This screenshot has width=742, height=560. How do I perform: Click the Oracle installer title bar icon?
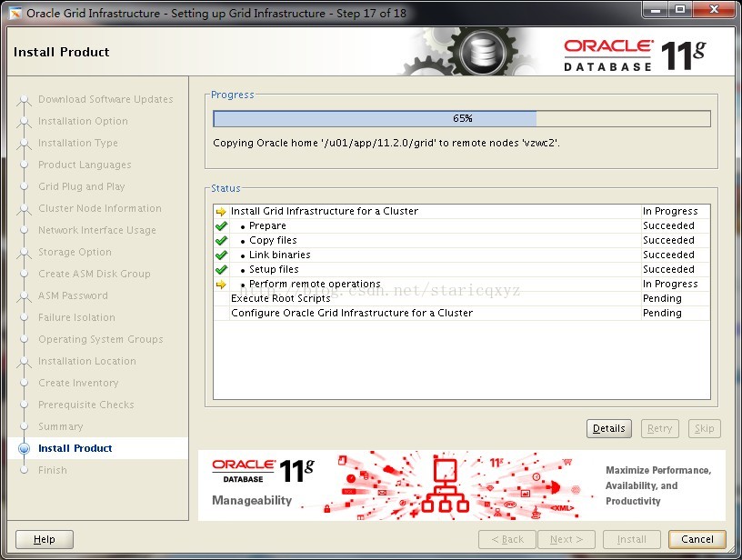(15, 14)
